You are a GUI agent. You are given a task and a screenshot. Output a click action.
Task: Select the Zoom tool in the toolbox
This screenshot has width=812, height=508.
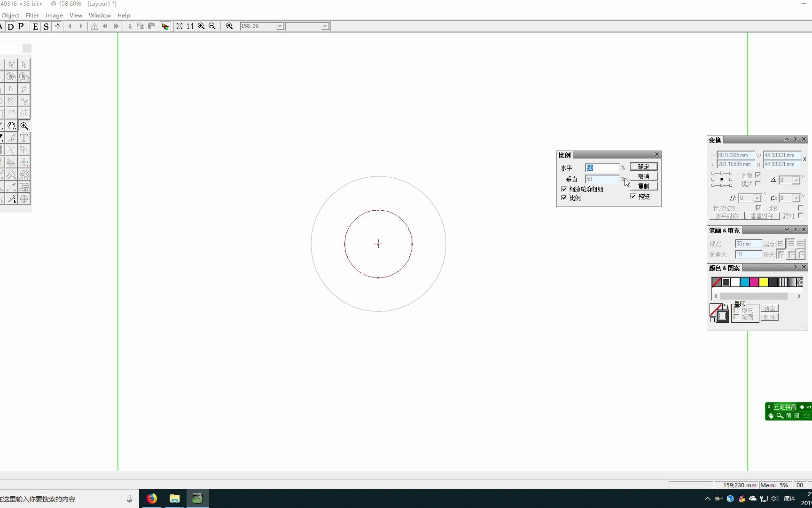pos(24,126)
